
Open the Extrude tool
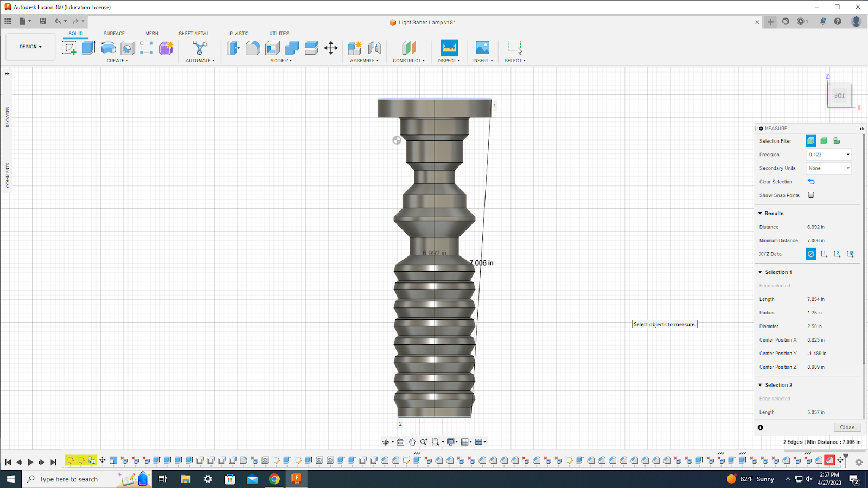tap(88, 48)
